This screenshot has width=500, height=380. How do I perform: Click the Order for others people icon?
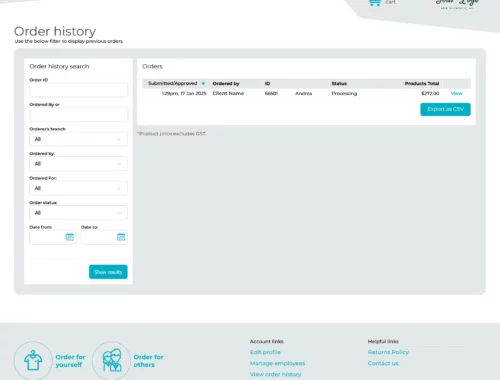[x=111, y=360]
